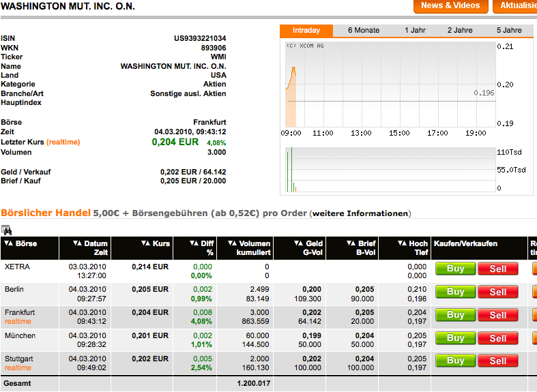This screenshot has height=392, width=537.
Task: Sort by Brief B-Vol column arrows
Action: (351, 243)
